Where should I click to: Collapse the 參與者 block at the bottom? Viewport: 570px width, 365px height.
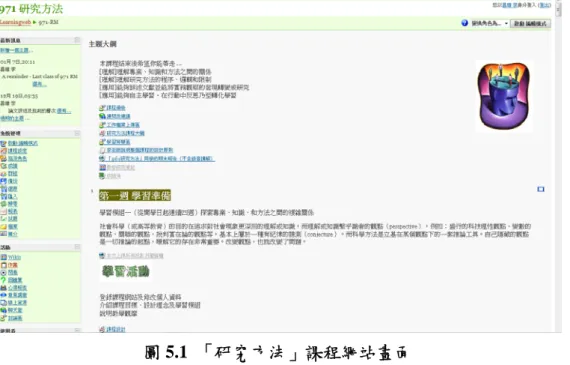point(77,330)
